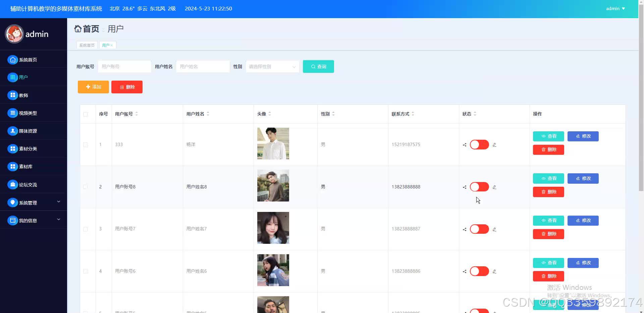Open 媒体资源 from sidebar menu
Viewport: 644px width, 313px height.
tap(28, 131)
